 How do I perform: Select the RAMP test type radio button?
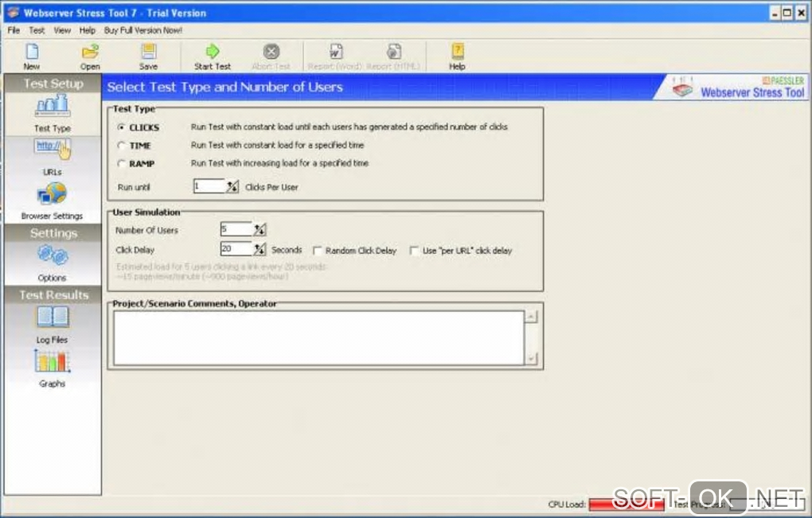point(121,164)
